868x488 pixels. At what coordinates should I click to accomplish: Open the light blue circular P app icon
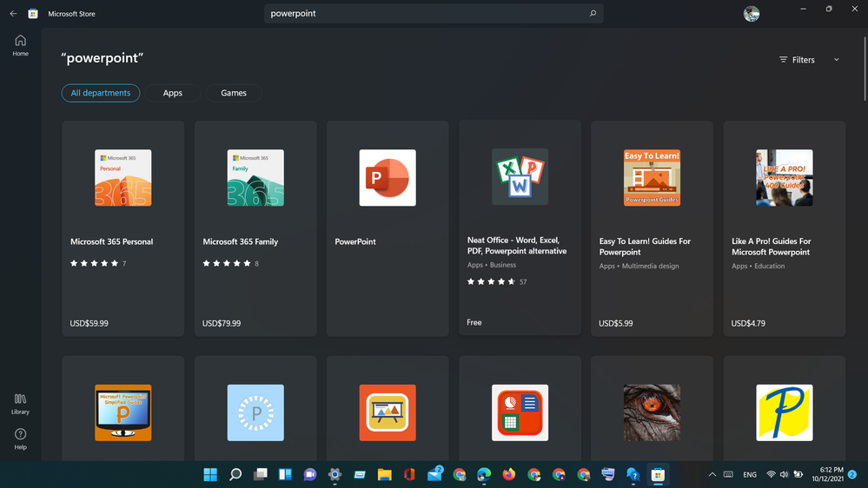[255, 412]
